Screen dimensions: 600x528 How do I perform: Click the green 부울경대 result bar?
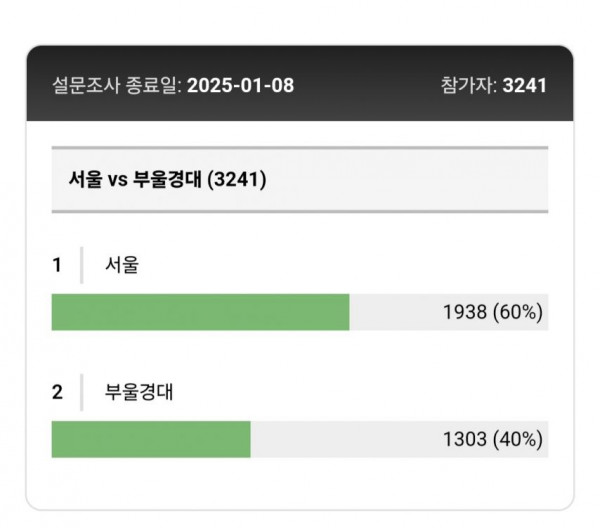click(x=151, y=439)
